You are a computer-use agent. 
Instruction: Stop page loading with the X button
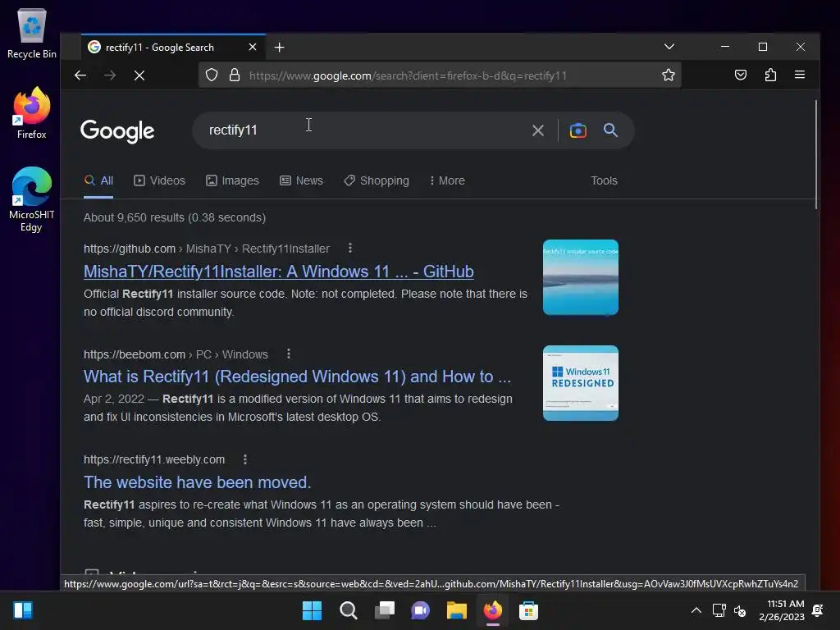pyautogui.click(x=139, y=75)
